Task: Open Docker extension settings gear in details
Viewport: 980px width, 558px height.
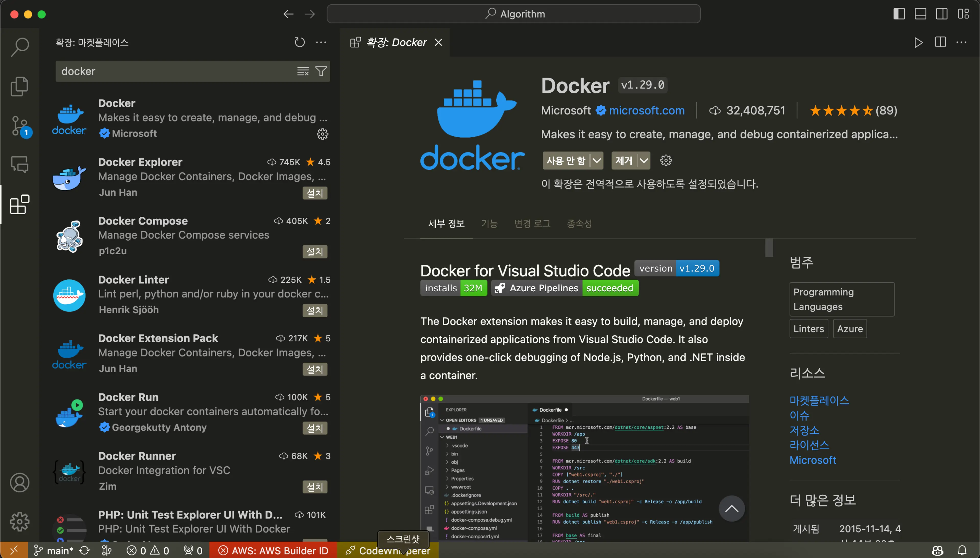Action: click(666, 160)
